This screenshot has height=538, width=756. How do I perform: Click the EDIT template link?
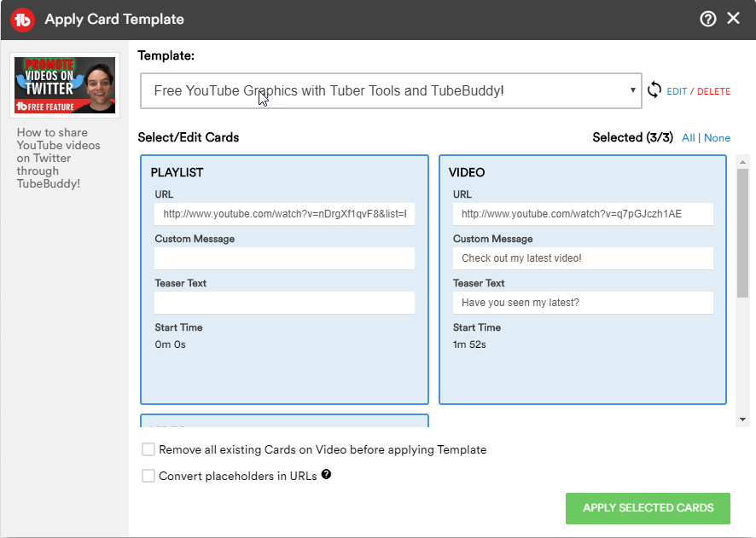[677, 91]
